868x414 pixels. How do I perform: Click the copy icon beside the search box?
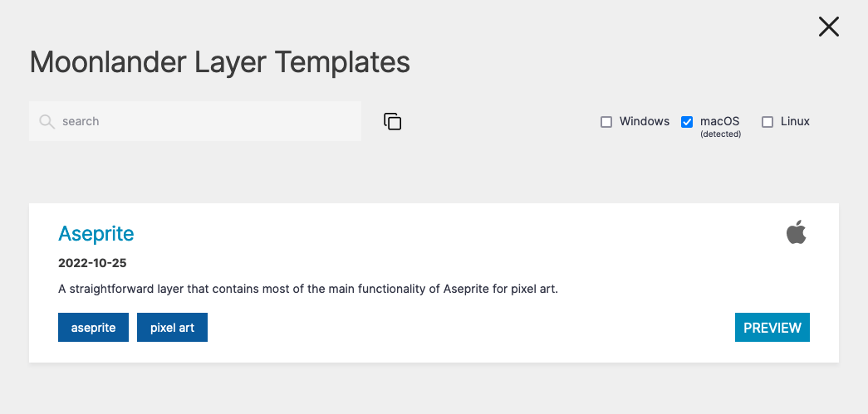pyautogui.click(x=393, y=121)
